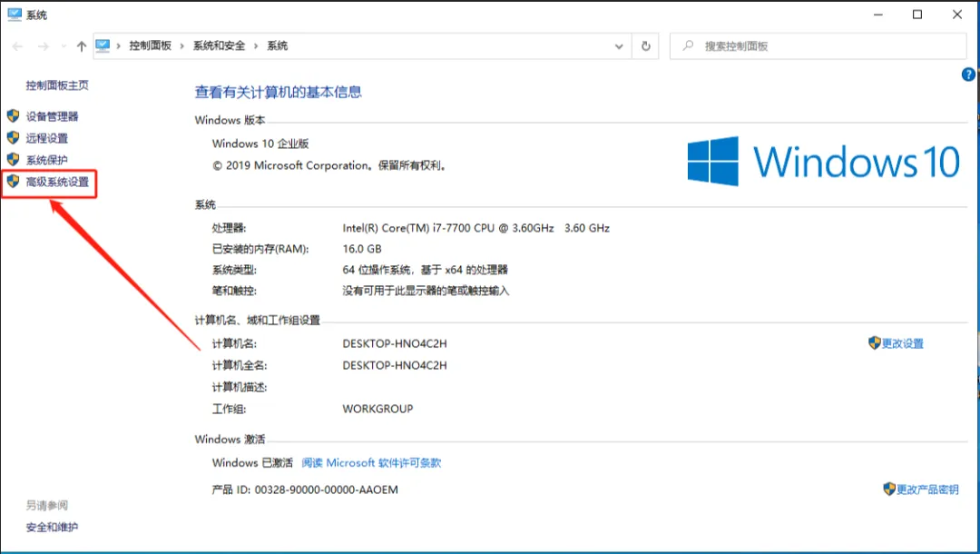
Task: Open 阅读 Microsoft 软件许可条款 link
Action: pos(371,462)
